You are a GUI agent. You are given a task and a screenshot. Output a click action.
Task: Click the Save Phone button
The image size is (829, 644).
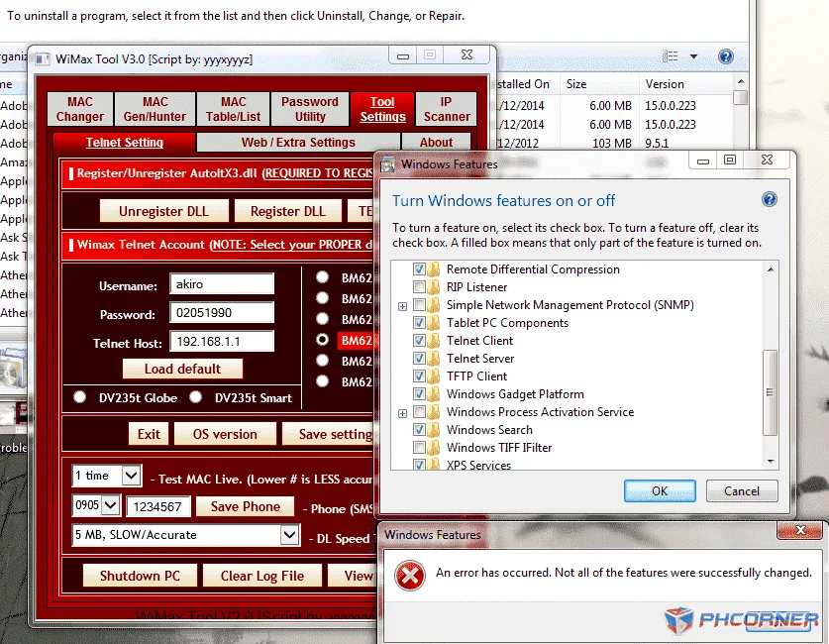pos(246,506)
